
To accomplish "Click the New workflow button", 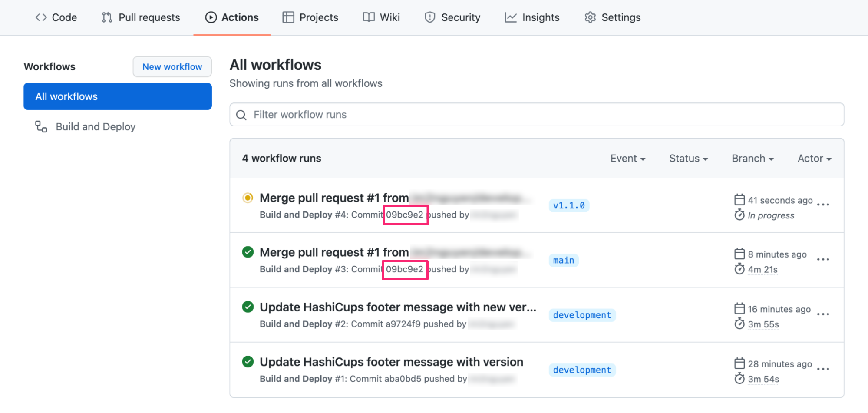I will [x=172, y=66].
